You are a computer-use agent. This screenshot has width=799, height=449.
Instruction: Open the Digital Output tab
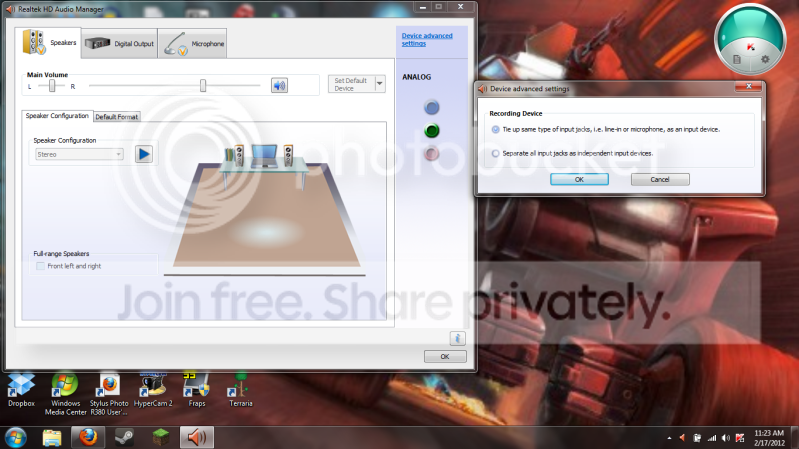(x=119, y=43)
